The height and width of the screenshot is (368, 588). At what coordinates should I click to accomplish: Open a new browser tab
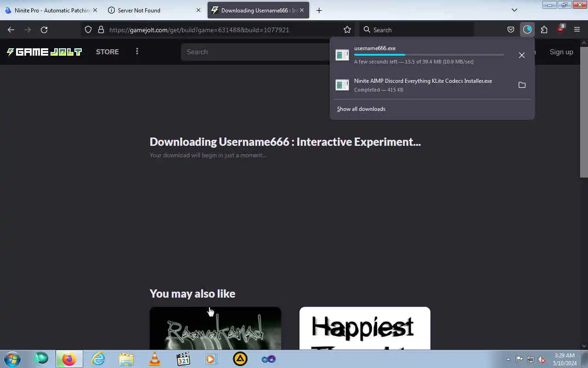[x=319, y=10]
